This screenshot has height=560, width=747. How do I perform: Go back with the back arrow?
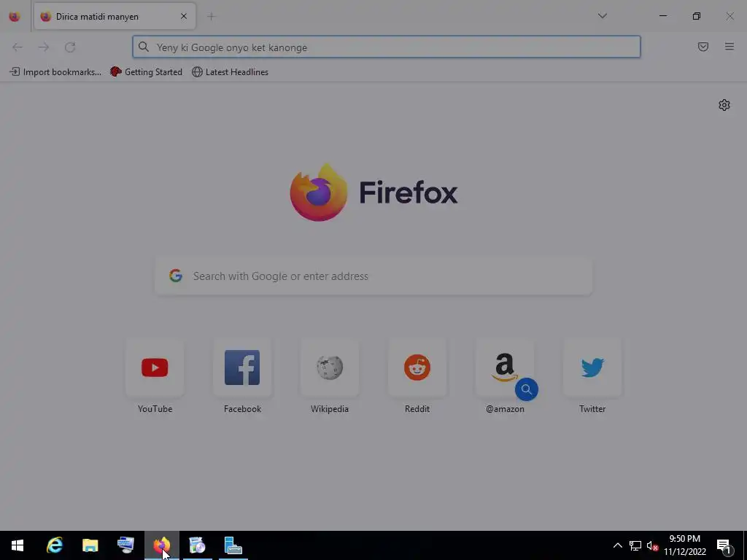(x=18, y=47)
